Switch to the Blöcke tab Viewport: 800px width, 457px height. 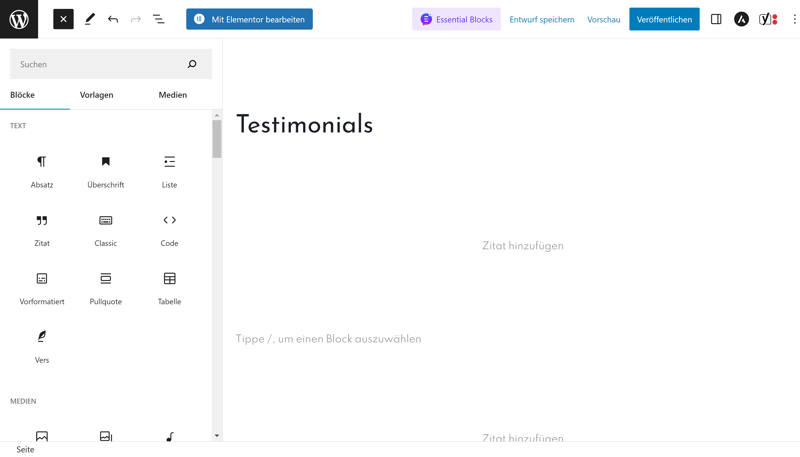(x=22, y=95)
